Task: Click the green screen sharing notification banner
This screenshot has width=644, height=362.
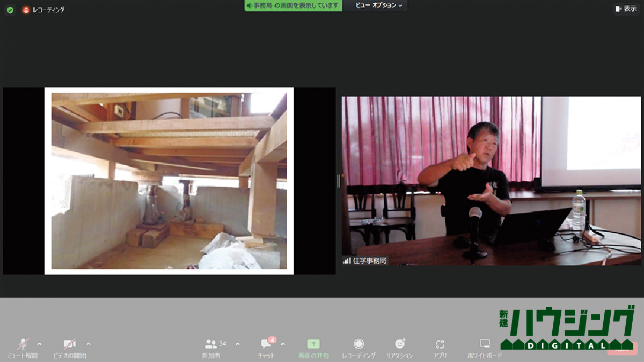Action: [x=293, y=5]
